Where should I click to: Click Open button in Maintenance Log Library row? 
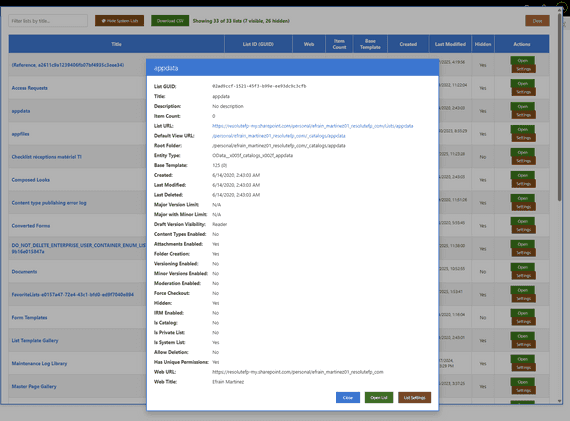pyautogui.click(x=522, y=359)
